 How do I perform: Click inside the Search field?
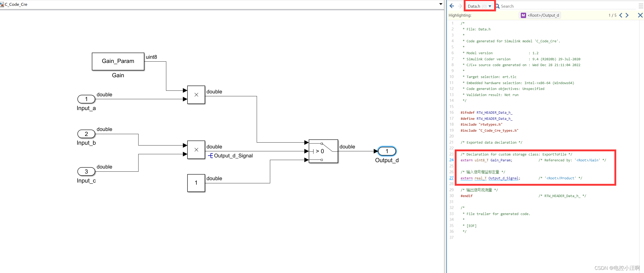click(x=518, y=6)
